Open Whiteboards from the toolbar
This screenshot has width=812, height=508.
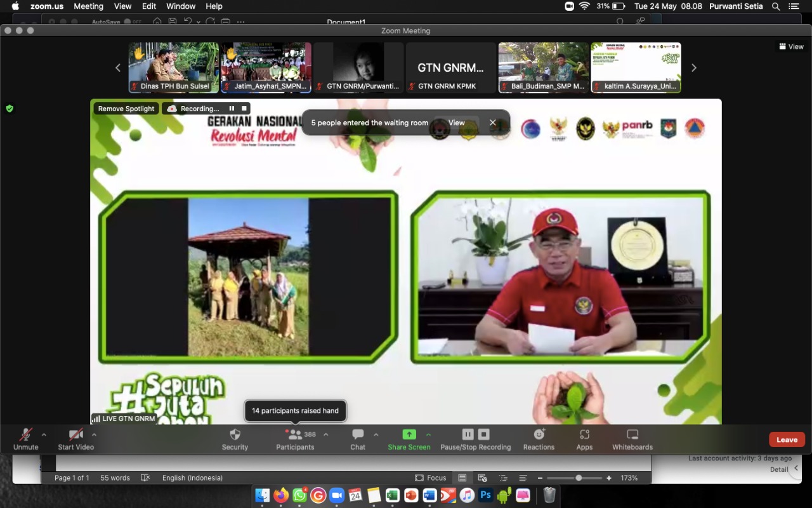632,435
